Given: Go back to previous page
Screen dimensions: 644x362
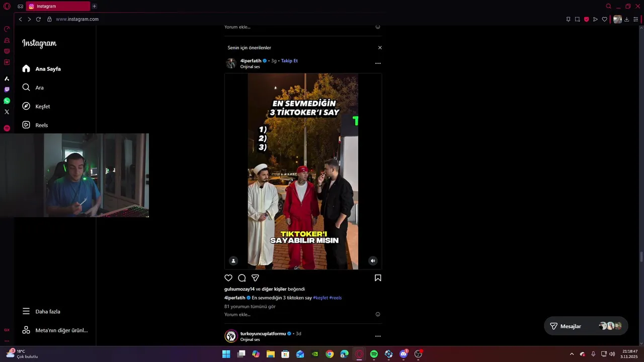Looking at the screenshot, I should (20, 19).
